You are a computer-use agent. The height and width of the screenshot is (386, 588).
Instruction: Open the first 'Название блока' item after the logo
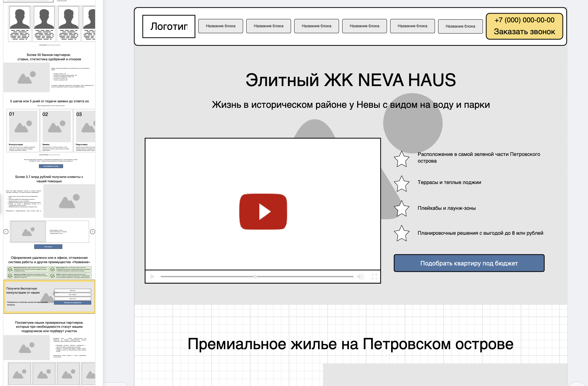point(221,26)
